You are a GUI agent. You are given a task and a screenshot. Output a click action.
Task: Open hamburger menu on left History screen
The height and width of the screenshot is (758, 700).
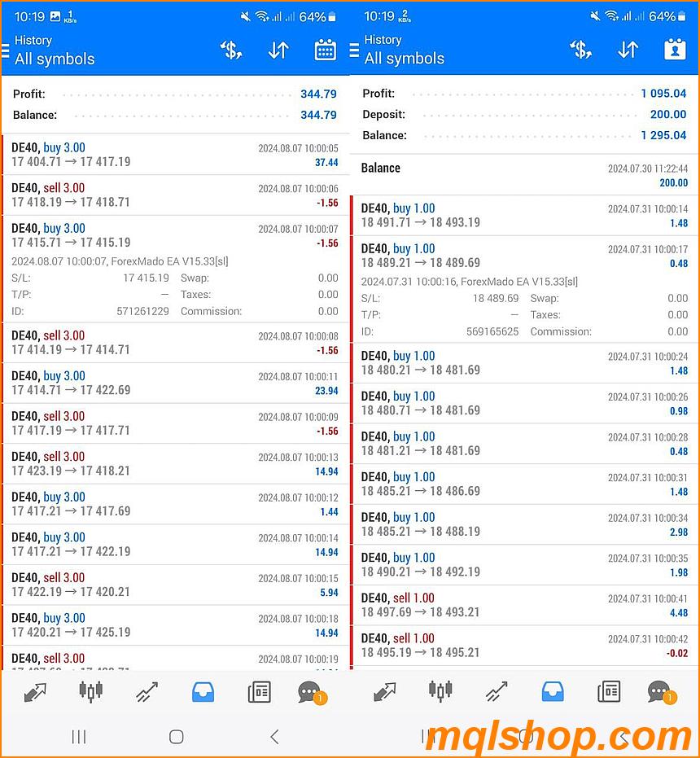click(x=7, y=50)
